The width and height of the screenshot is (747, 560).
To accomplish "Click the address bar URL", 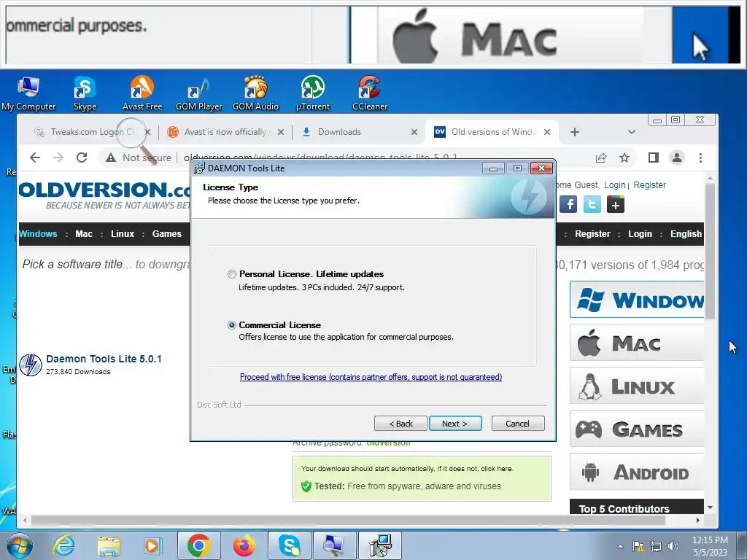I will [x=321, y=157].
